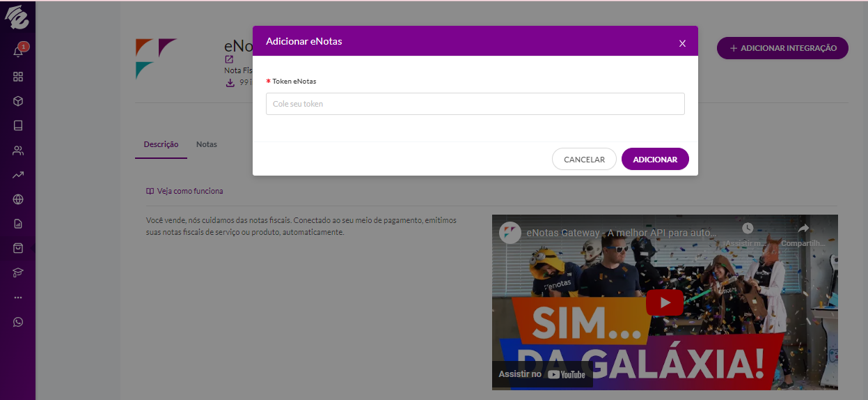Click the Token eNotas label
Viewport: 868px width, 400px height.
click(x=294, y=82)
